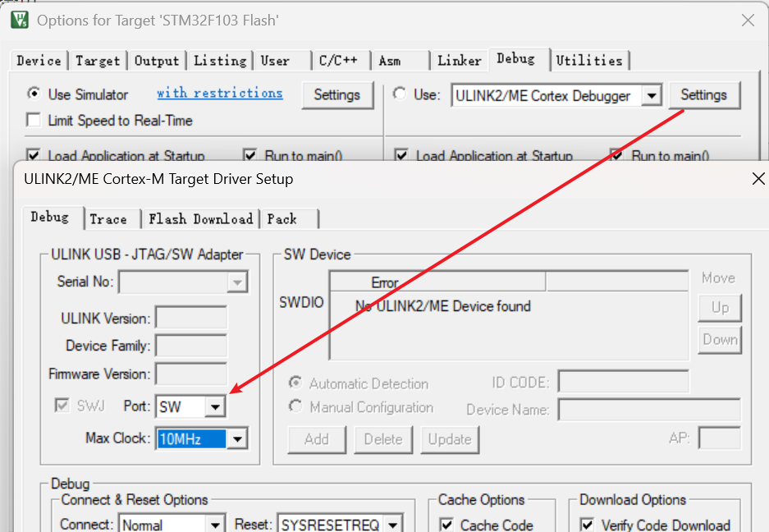Close the ULINK2/ME Target Driver Setup dialog

(x=758, y=179)
